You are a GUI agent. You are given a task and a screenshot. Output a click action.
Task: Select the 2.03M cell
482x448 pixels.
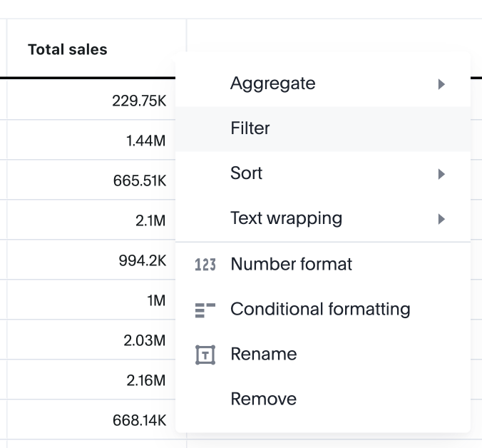point(144,341)
